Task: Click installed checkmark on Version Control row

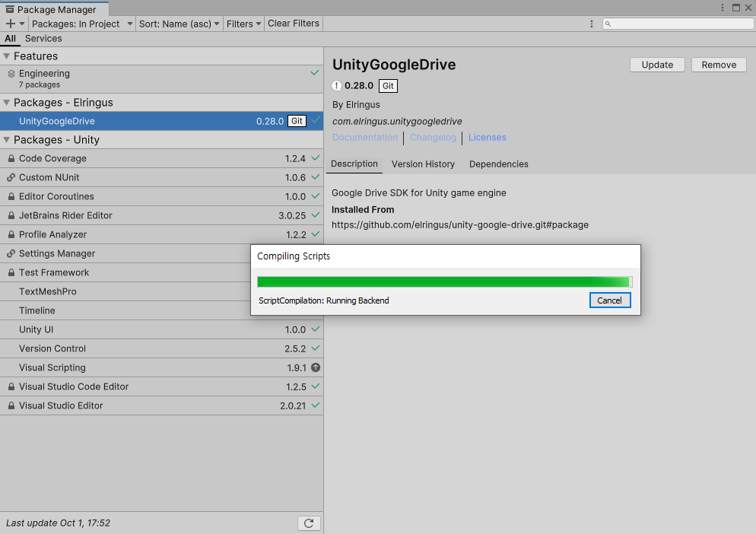Action: pyautogui.click(x=316, y=348)
